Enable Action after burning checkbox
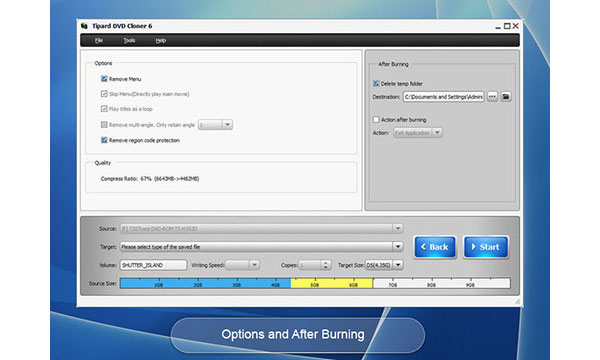The height and width of the screenshot is (360, 600). pyautogui.click(x=376, y=120)
